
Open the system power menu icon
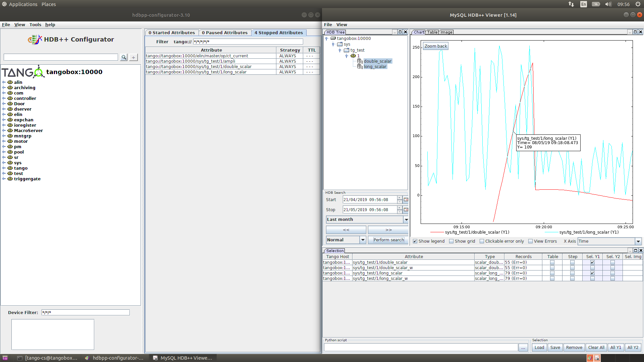pyautogui.click(x=638, y=4)
